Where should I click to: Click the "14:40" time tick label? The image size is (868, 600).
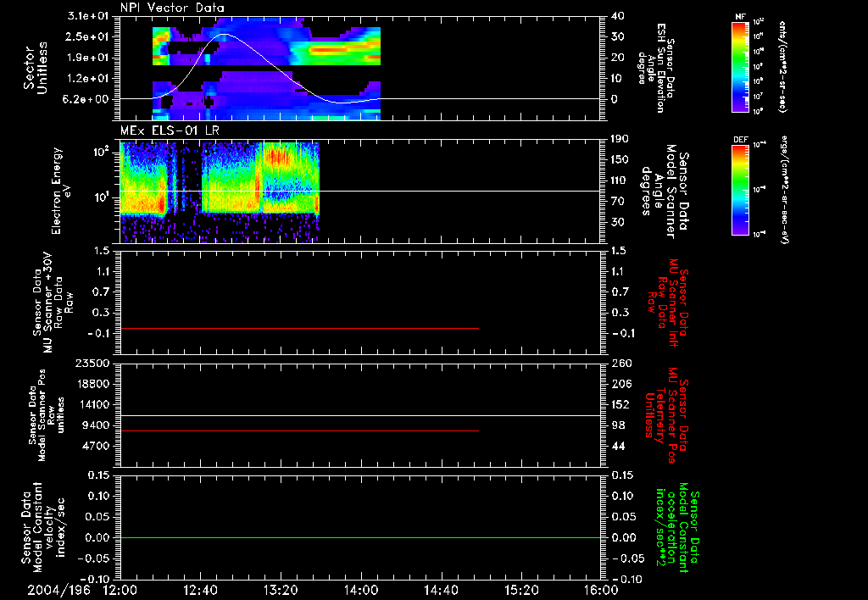pos(441,591)
